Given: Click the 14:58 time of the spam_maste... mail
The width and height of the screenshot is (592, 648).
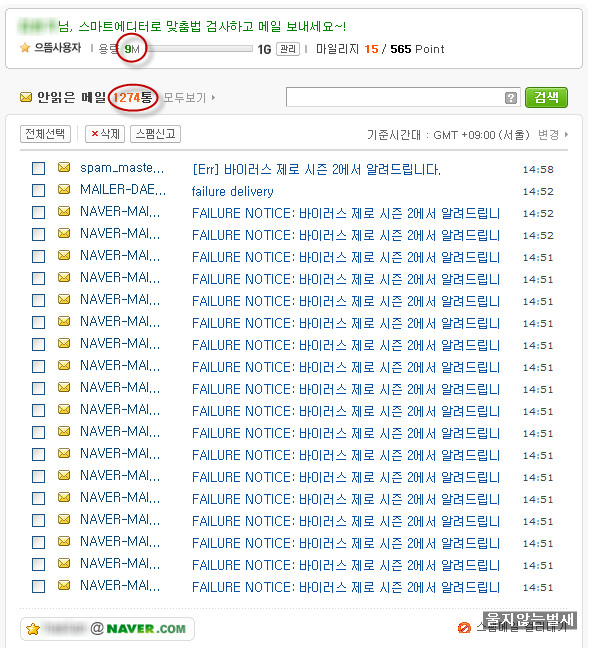Looking at the screenshot, I should [x=538, y=169].
